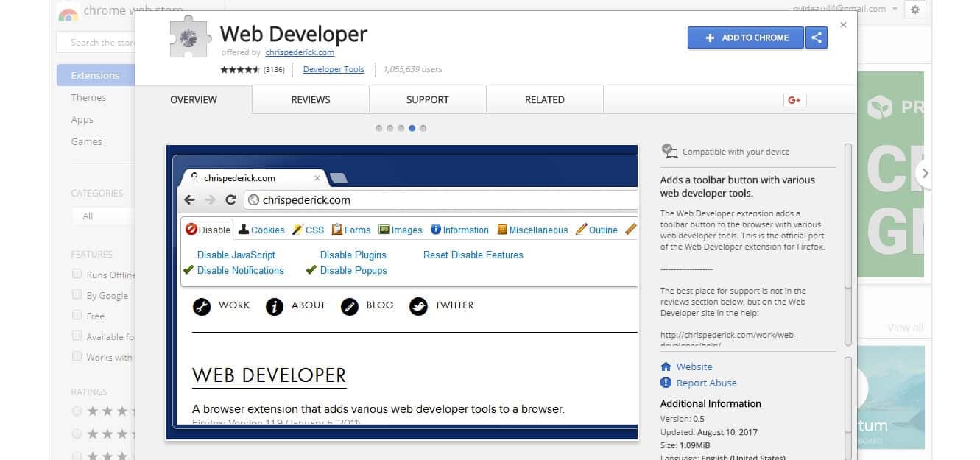Screen dimensions: 980x460
Task: Open the All categories dropdown
Action: click(103, 216)
